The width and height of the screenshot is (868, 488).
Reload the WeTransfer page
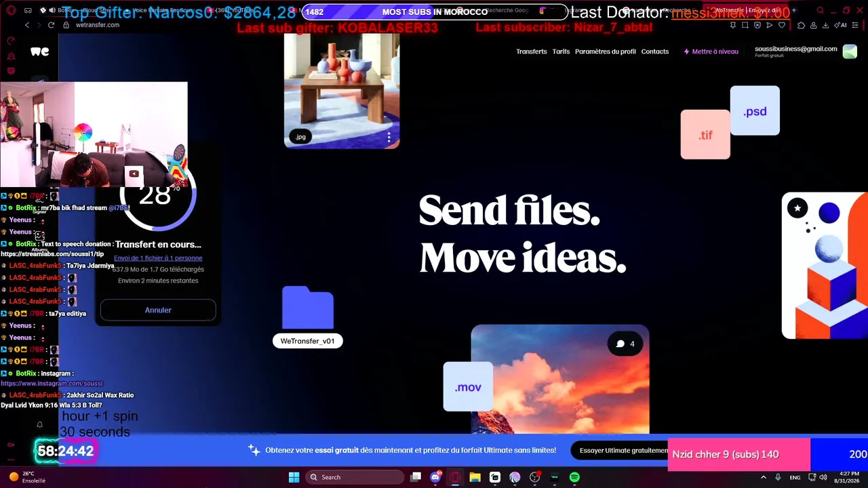point(51,25)
